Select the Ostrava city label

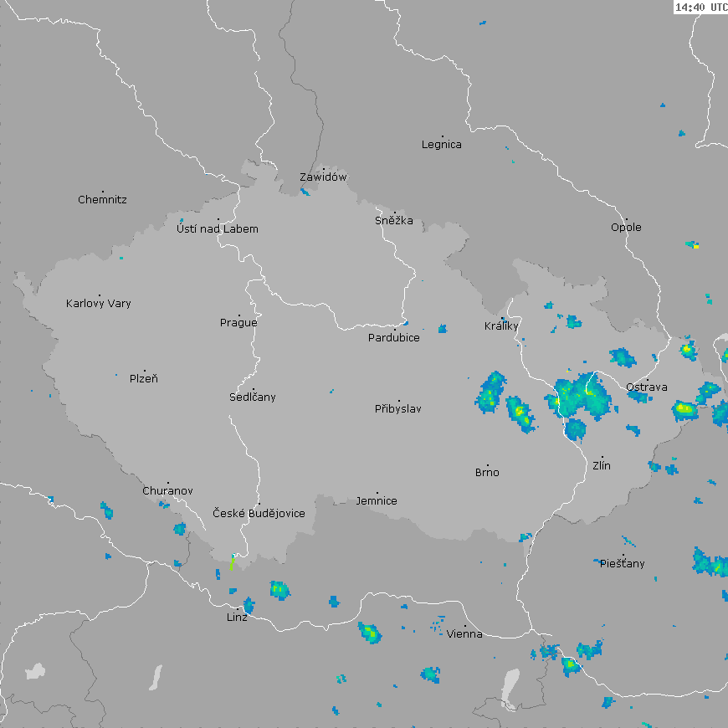pyautogui.click(x=647, y=387)
